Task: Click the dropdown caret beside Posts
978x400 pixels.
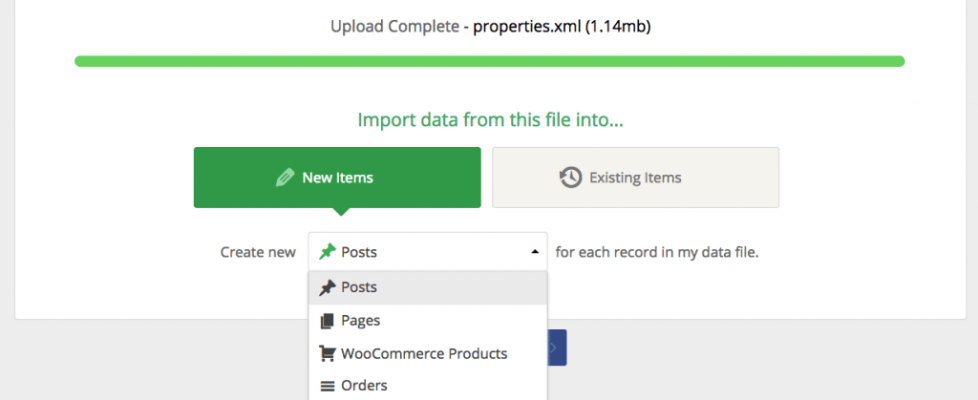Action: click(535, 252)
